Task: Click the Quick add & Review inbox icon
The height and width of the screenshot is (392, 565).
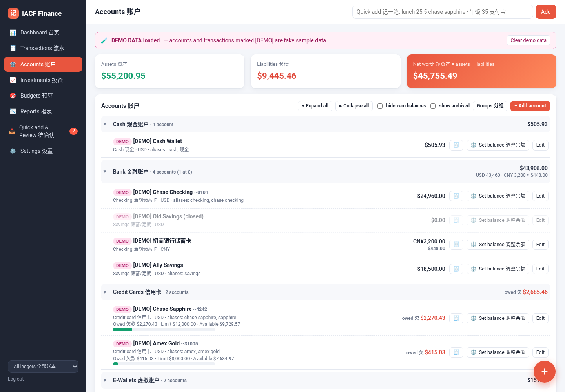Action: pos(12,131)
